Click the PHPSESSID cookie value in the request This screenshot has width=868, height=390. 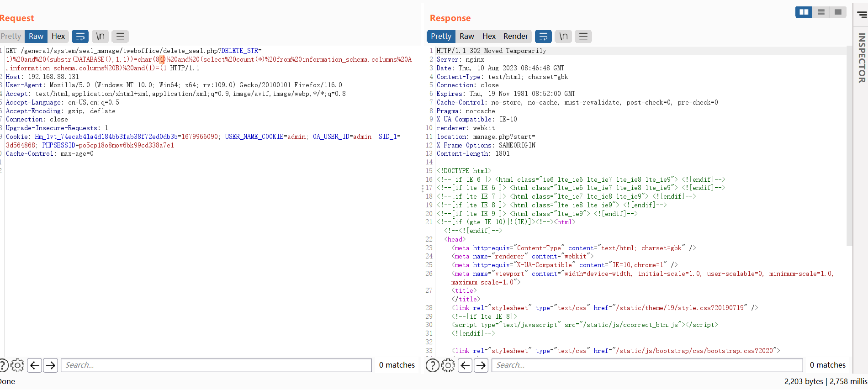point(126,145)
